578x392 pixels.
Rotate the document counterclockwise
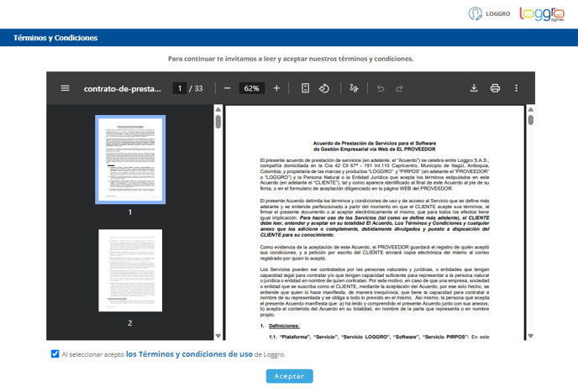[x=323, y=88]
